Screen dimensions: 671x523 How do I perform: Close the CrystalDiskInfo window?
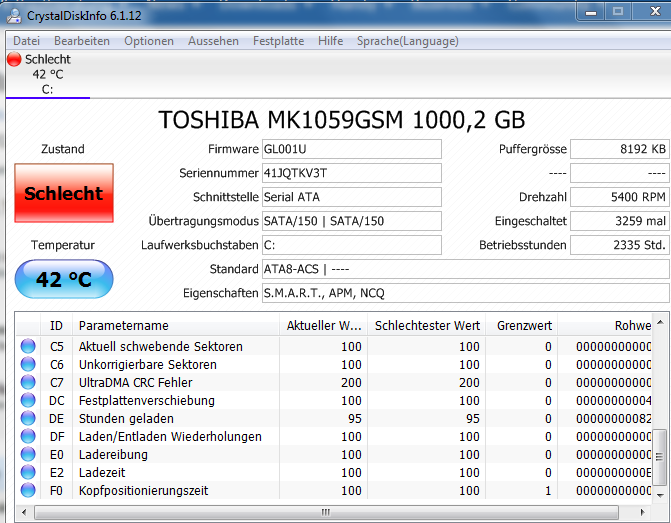tap(654, 12)
